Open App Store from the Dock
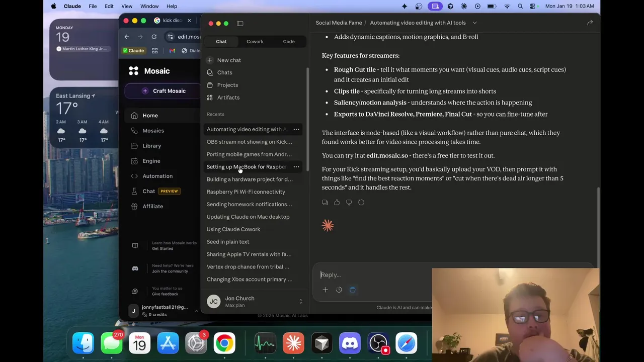The width and height of the screenshot is (644, 362). 168,343
